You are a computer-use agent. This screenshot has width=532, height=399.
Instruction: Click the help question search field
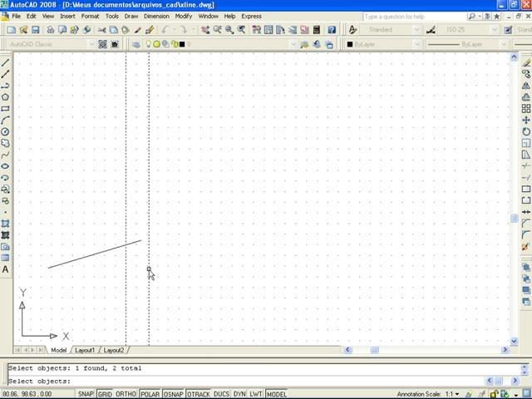point(414,17)
